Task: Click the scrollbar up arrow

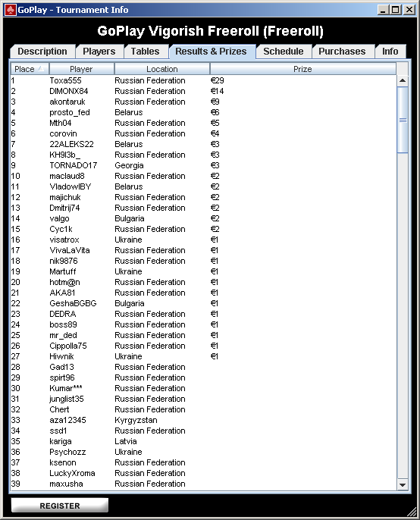Action: pyautogui.click(x=403, y=80)
